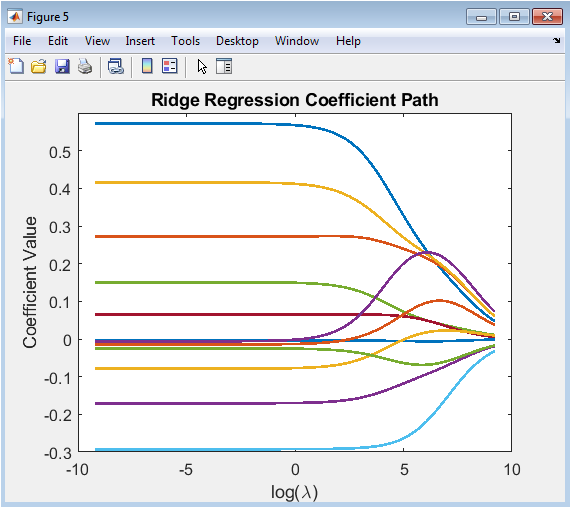Click the Link Plot icon
The width and height of the screenshot is (571, 508).
[116, 67]
